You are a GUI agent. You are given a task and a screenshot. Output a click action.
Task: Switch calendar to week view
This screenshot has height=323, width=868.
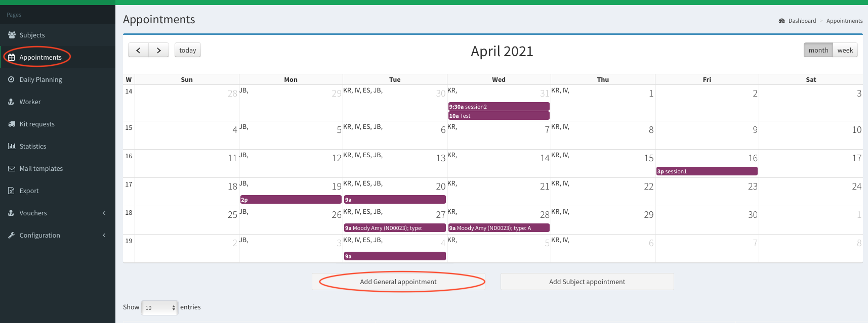845,50
